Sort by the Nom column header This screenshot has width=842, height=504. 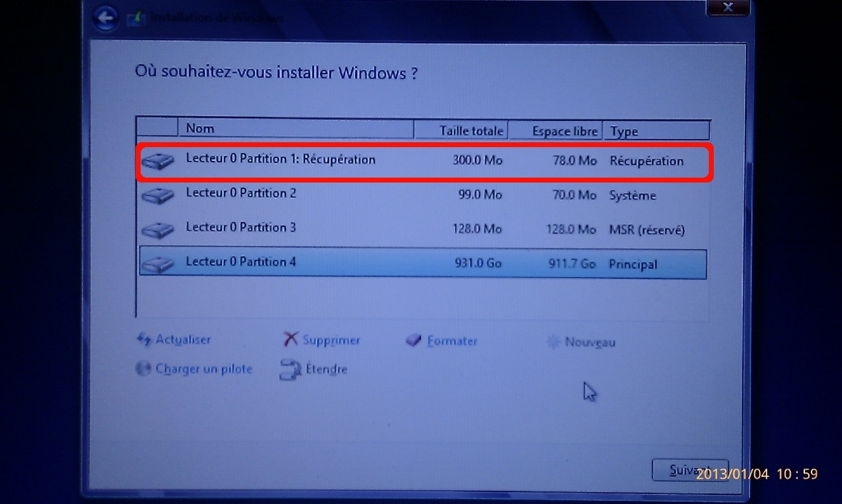pos(295,129)
